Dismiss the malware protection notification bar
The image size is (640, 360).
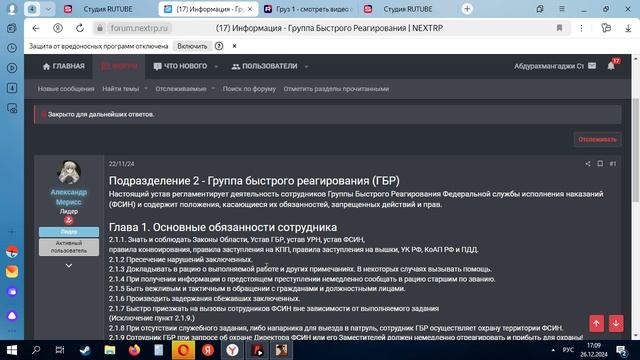pos(234,46)
